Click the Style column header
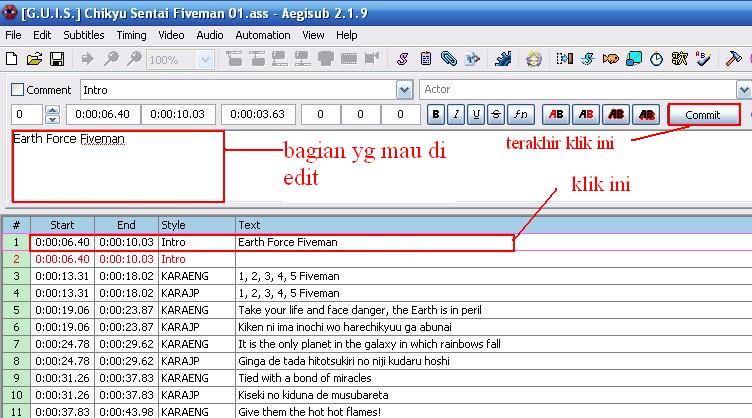 click(197, 225)
